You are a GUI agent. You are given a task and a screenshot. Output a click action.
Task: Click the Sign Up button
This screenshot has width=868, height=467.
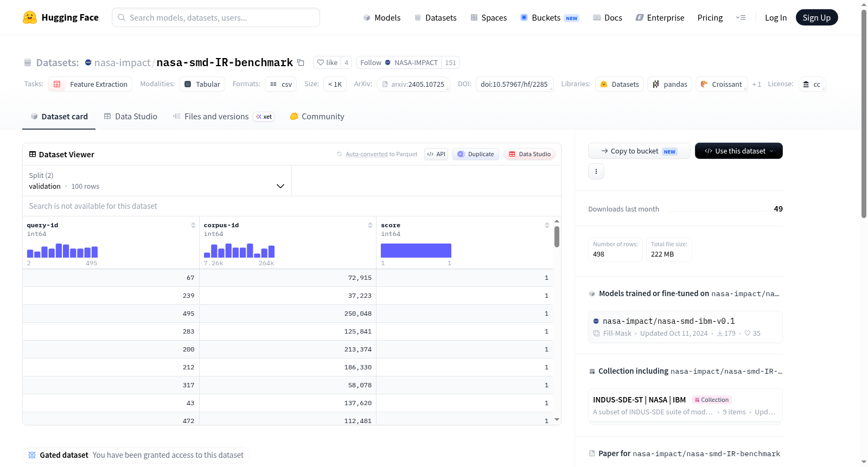[x=816, y=17]
